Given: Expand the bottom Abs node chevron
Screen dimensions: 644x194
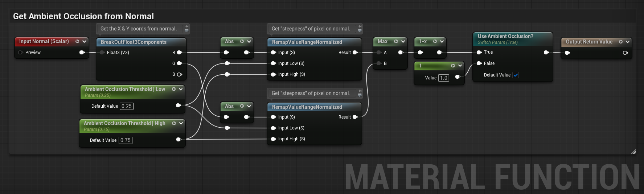Looking at the screenshot, I should click(249, 106).
